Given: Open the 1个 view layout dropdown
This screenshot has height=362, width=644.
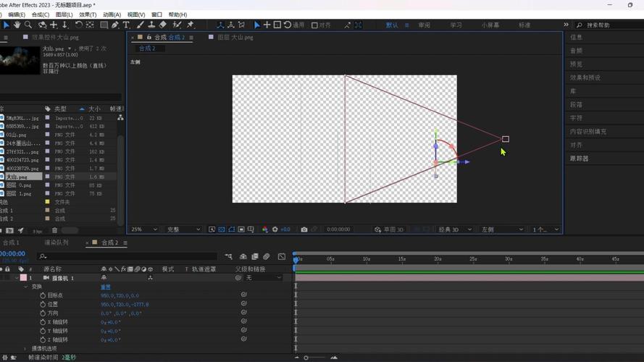Looking at the screenshot, I should (x=545, y=230).
